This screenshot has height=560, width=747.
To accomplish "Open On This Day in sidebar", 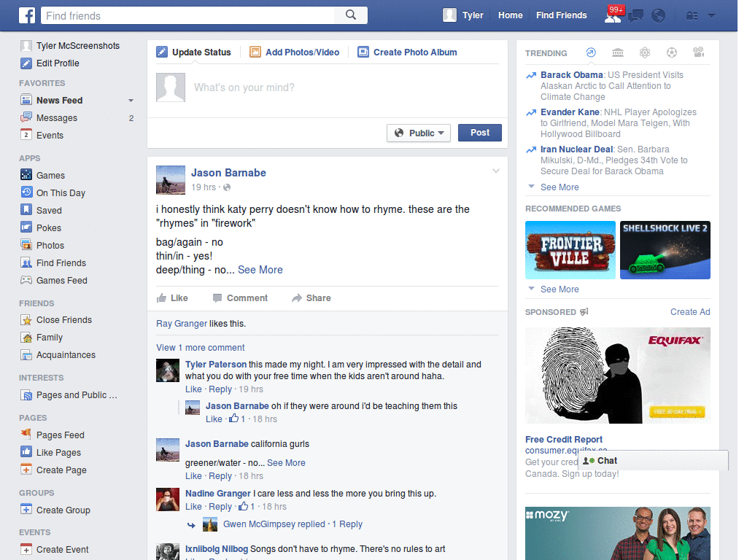I will 61,192.
